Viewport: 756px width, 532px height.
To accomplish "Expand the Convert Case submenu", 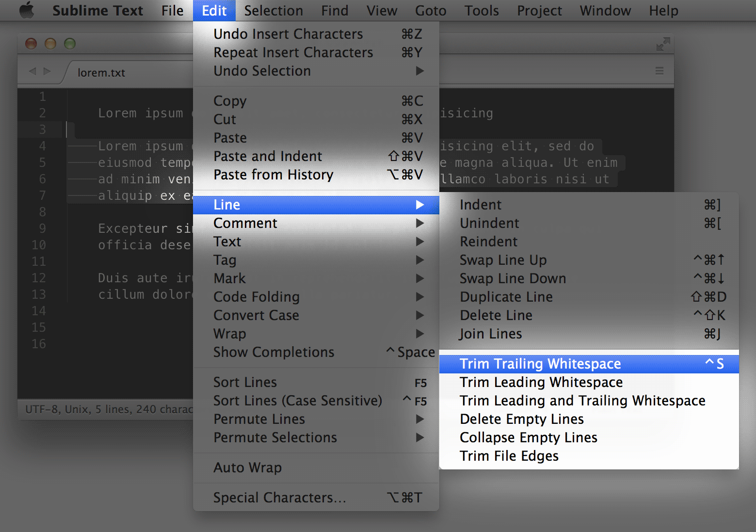I will tap(316, 315).
